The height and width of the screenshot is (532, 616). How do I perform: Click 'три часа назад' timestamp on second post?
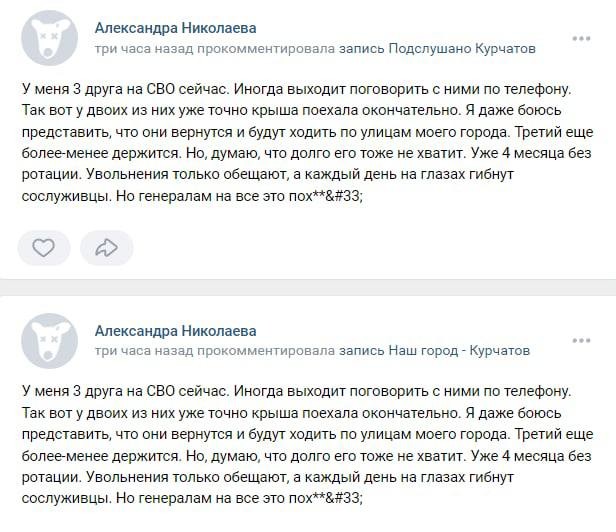[x=144, y=350]
